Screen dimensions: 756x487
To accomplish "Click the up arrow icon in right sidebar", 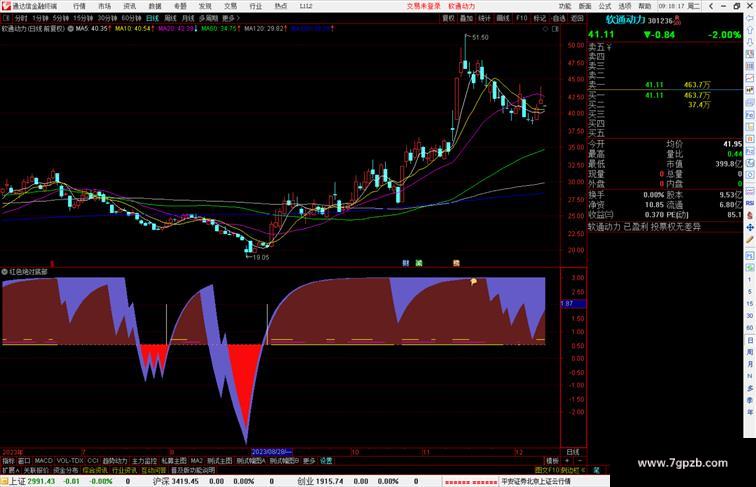I will coord(750,30).
